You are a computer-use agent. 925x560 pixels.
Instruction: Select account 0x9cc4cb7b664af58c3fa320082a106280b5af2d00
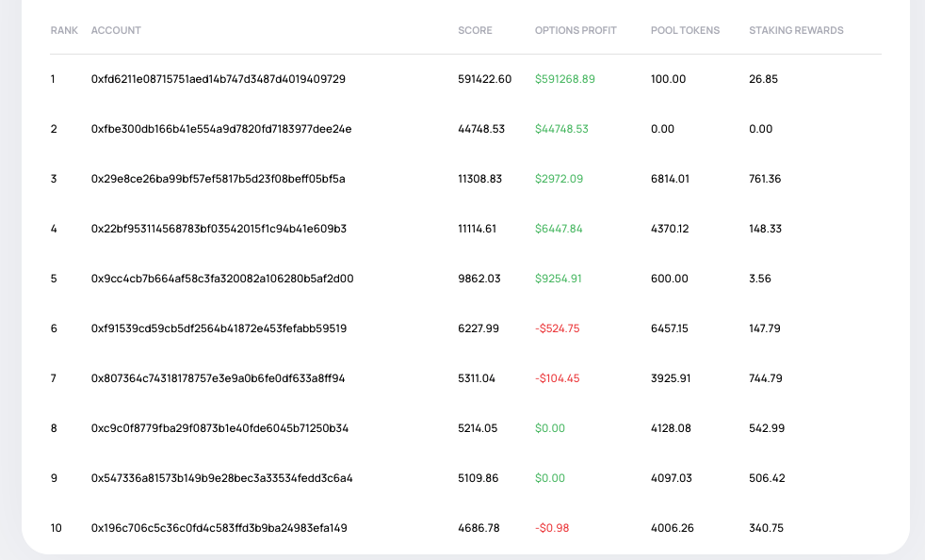point(222,279)
